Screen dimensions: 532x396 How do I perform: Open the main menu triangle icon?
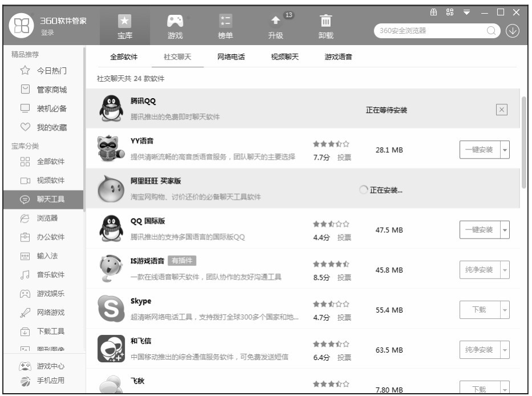click(x=466, y=13)
